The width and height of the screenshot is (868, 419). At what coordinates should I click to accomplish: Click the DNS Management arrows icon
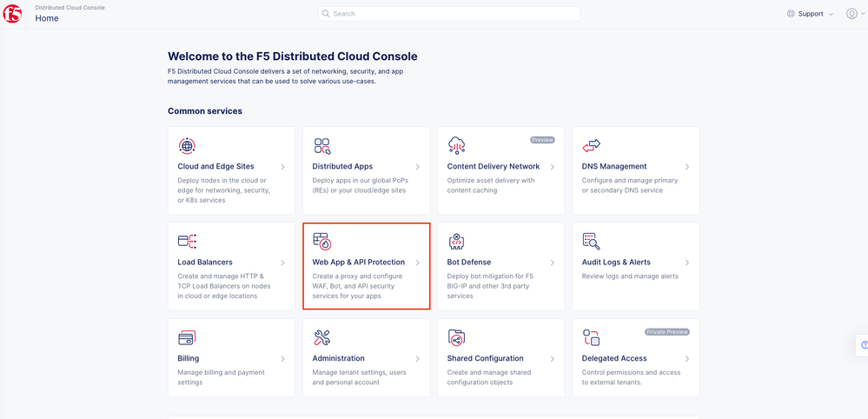(592, 145)
